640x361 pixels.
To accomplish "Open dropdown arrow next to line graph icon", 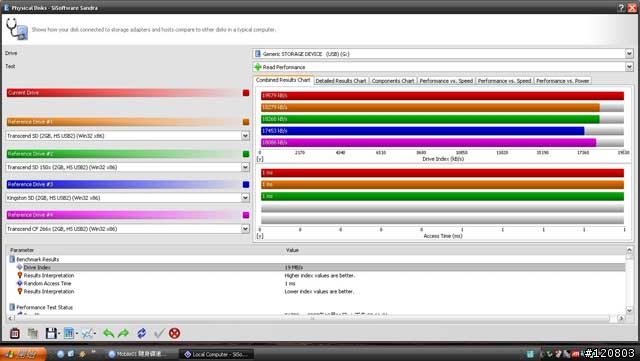I will (x=95, y=334).
